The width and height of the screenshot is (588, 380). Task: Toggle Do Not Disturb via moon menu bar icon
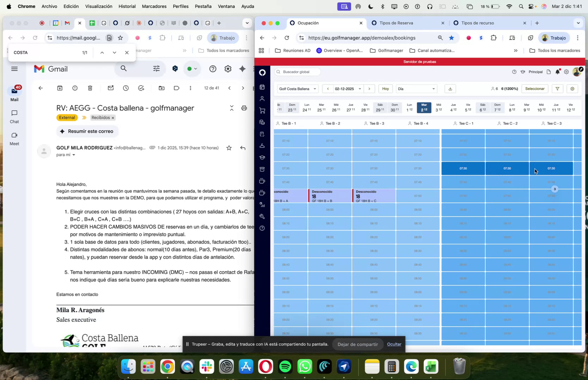(370, 6)
